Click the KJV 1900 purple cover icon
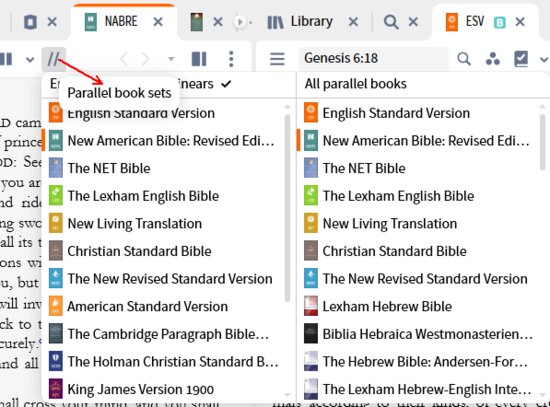 coord(55,389)
